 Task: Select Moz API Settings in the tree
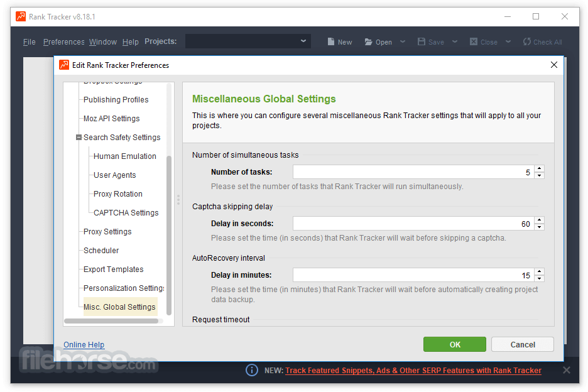pyautogui.click(x=111, y=118)
